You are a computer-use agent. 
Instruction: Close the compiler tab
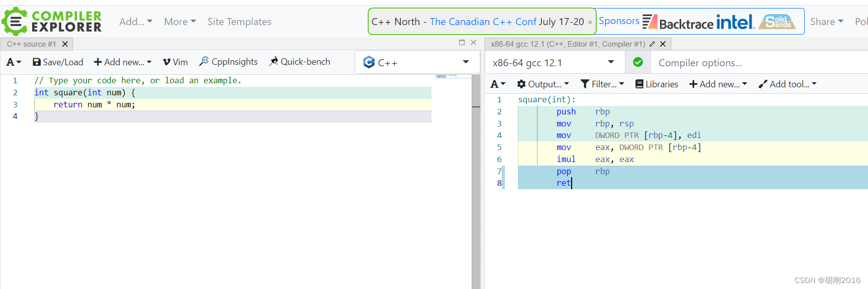[x=663, y=44]
